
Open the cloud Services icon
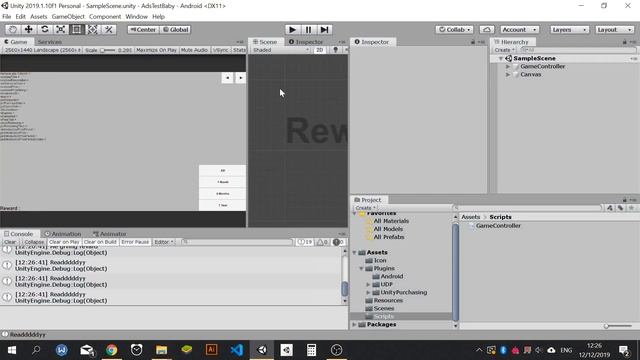(x=487, y=29)
